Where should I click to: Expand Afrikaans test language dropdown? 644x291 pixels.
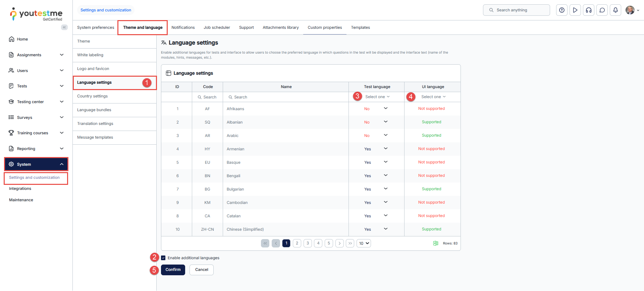(x=385, y=108)
